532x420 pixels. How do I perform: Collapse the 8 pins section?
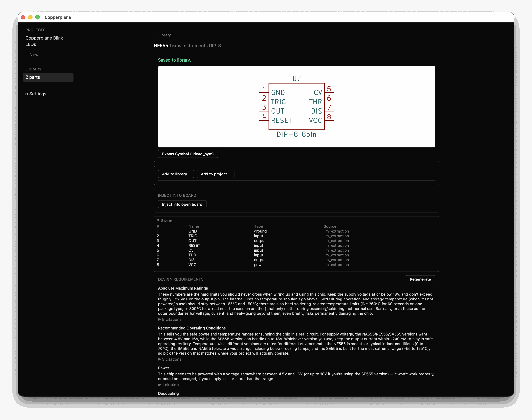(x=164, y=220)
